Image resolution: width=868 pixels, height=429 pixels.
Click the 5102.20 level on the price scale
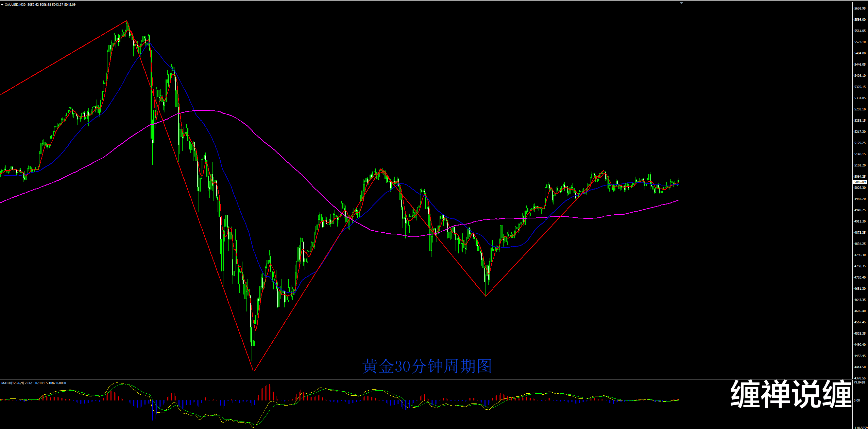pos(860,165)
